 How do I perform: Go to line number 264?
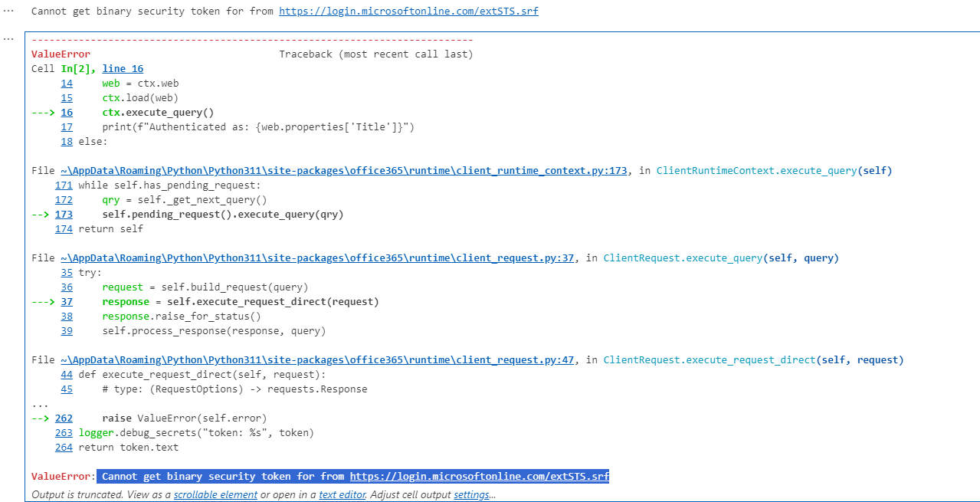pyautogui.click(x=64, y=448)
